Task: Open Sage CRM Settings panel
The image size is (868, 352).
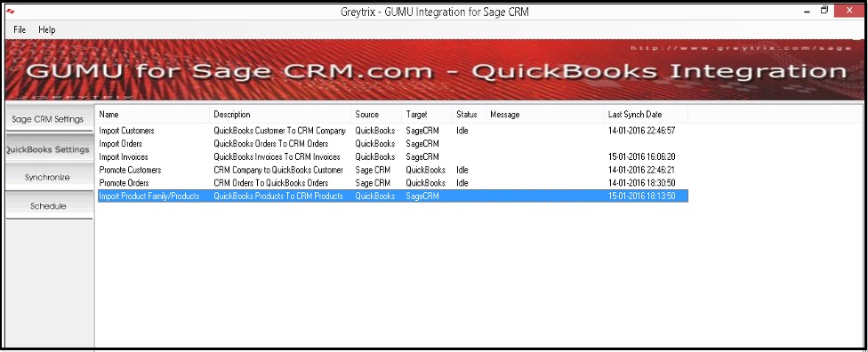Action: click(x=48, y=119)
